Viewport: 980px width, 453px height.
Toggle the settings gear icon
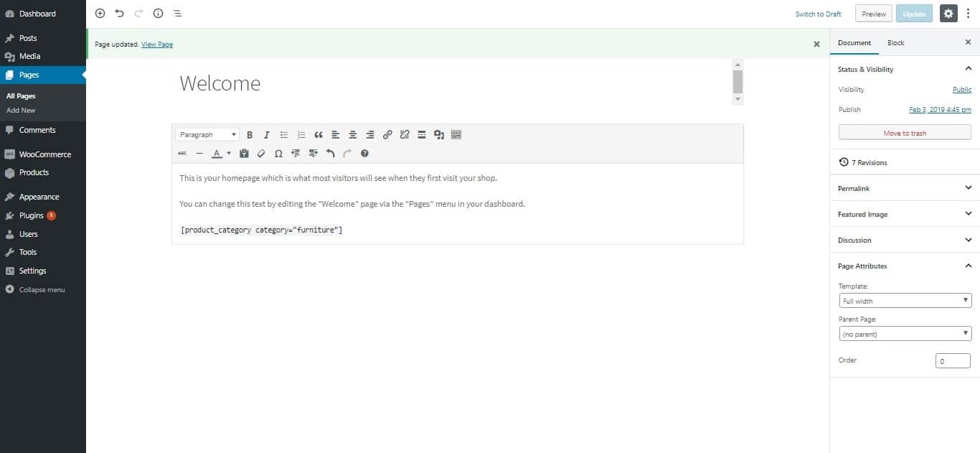pos(948,13)
